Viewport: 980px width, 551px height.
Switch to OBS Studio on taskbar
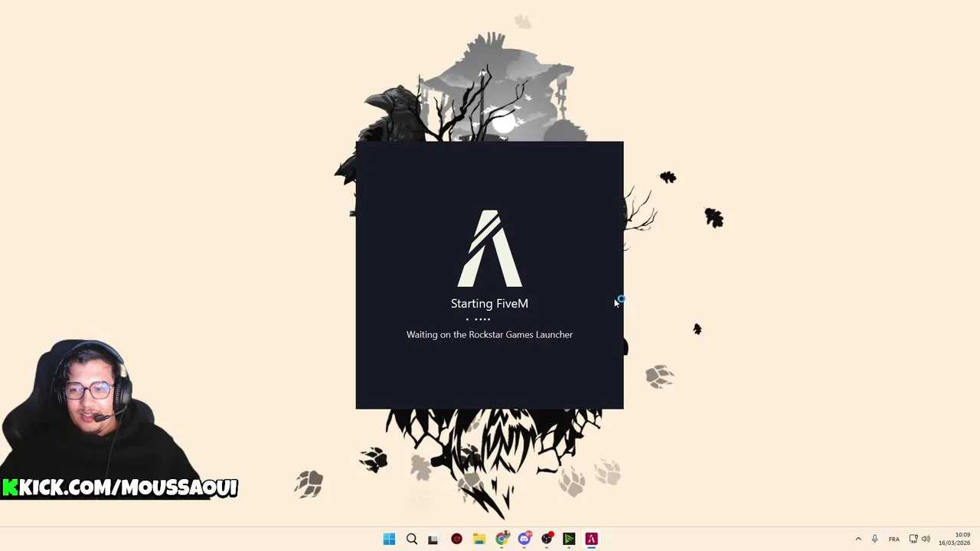point(547,539)
